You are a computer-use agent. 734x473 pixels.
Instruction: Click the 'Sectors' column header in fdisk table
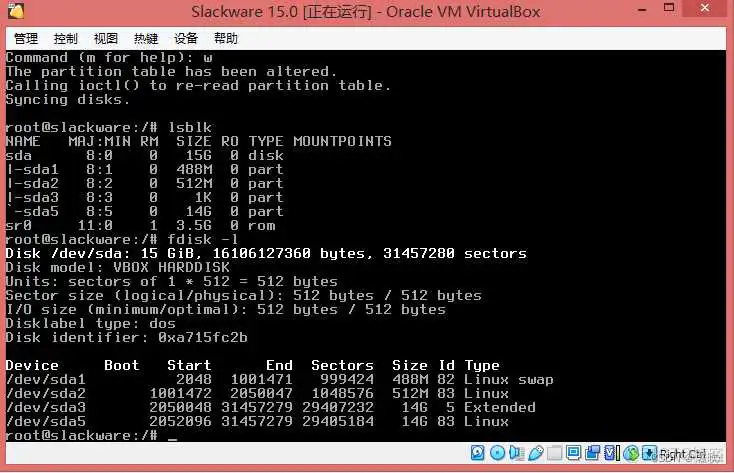pyautogui.click(x=343, y=365)
